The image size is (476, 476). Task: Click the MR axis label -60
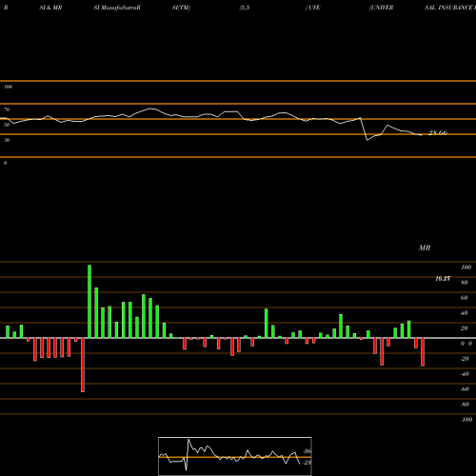pos(465,389)
